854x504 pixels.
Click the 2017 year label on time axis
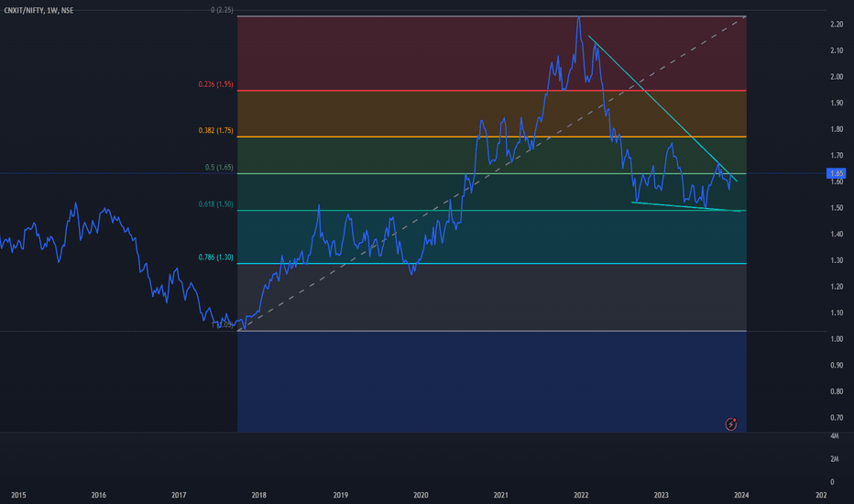[x=179, y=495]
